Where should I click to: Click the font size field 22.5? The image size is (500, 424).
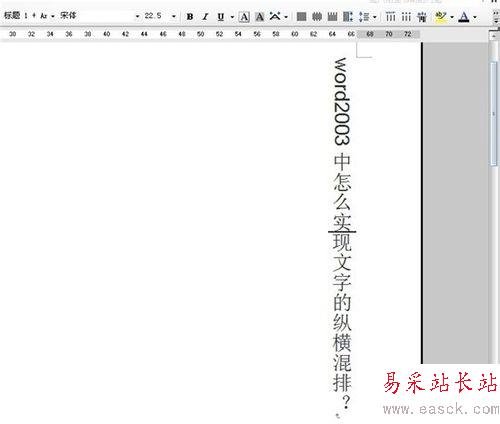(156, 16)
